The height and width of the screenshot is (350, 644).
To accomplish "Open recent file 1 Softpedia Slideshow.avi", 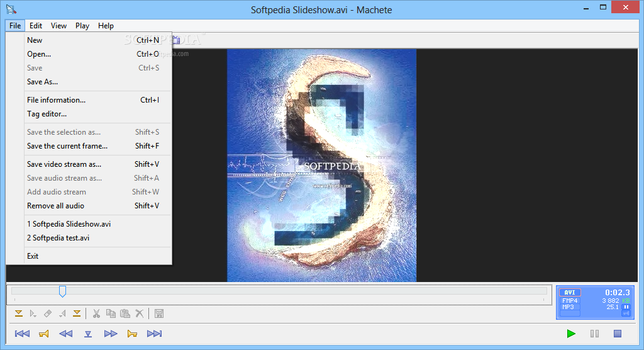I will (97, 224).
